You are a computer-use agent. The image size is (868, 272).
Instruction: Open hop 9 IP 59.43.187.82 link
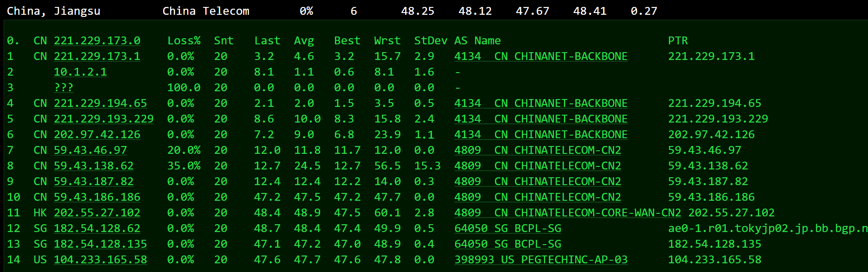pos(94,182)
